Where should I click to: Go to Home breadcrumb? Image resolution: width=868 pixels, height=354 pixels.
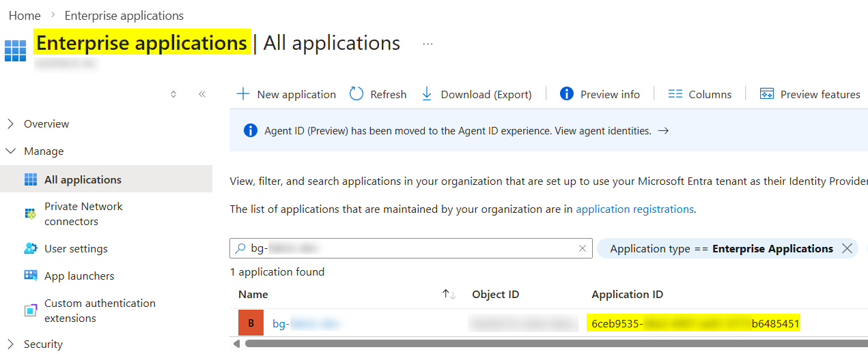[25, 15]
